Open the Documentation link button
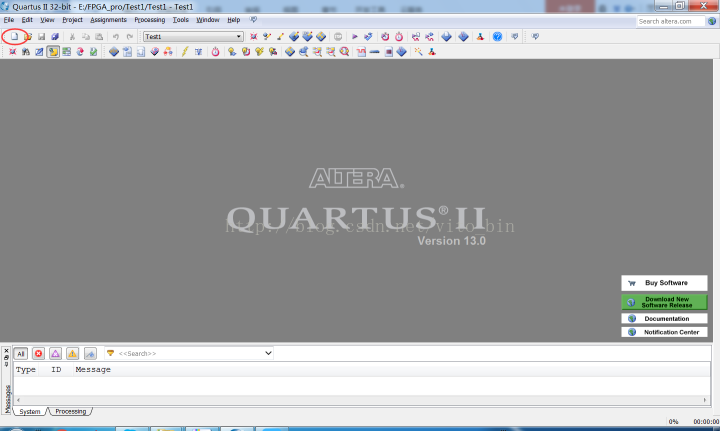 click(664, 319)
